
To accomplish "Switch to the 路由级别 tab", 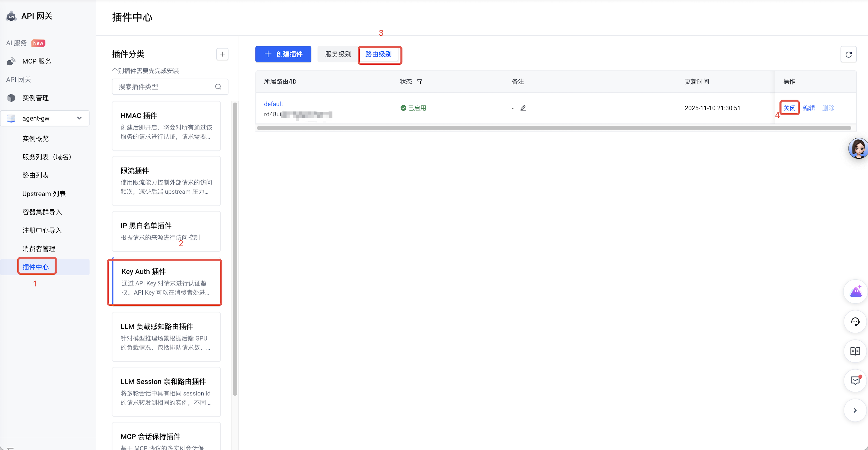I will click(x=378, y=54).
